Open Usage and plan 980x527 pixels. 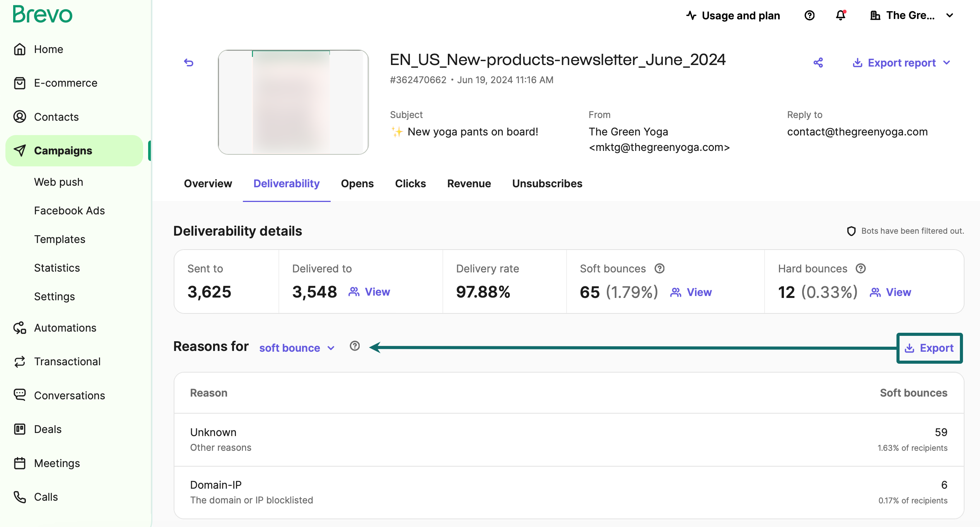pos(733,15)
